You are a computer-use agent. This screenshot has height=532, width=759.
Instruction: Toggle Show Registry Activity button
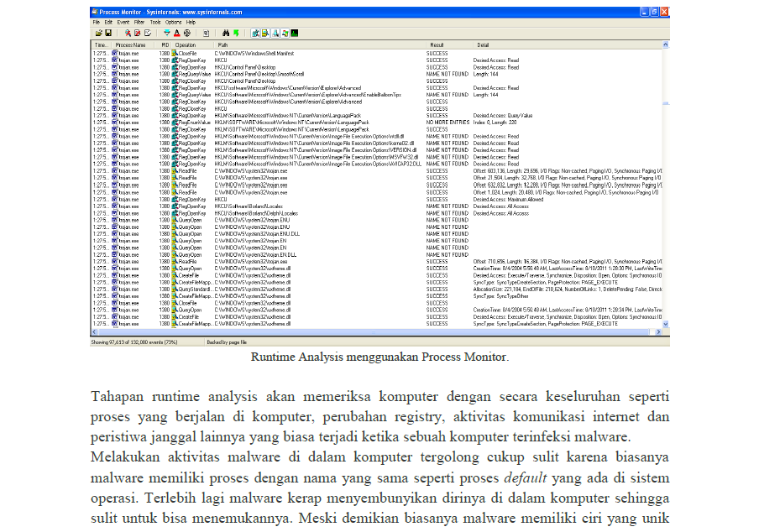coord(255,33)
